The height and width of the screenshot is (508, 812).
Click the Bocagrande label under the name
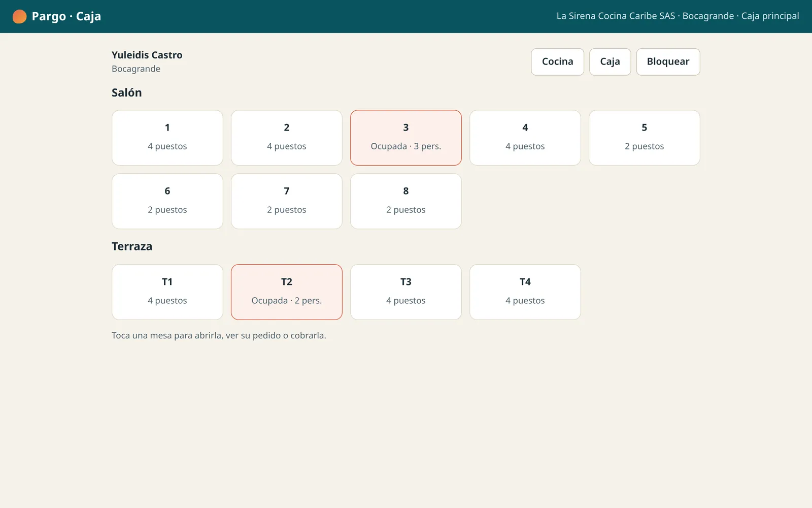136,69
